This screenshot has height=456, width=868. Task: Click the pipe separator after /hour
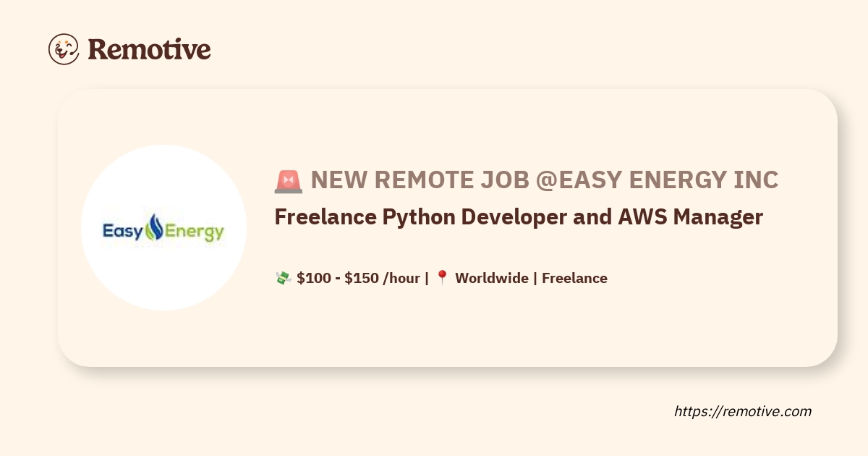click(x=427, y=278)
